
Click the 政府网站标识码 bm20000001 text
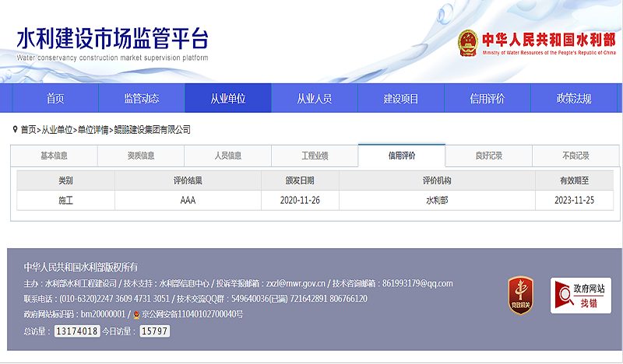click(74, 314)
